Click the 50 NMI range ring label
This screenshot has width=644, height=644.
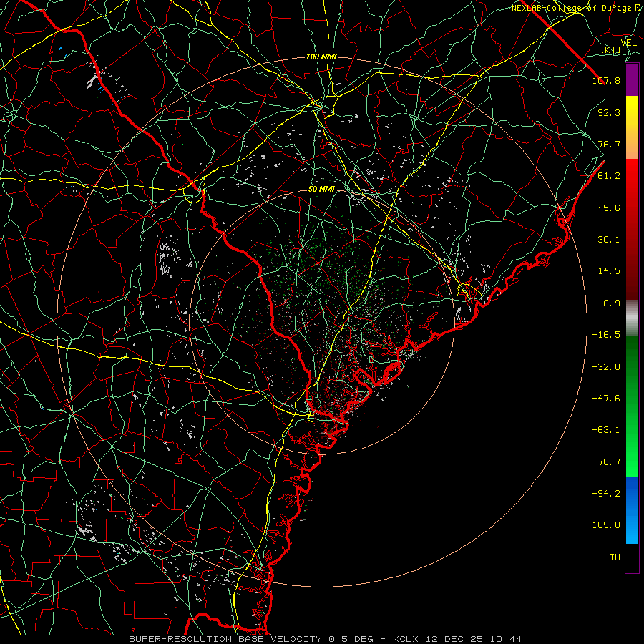[321, 190]
